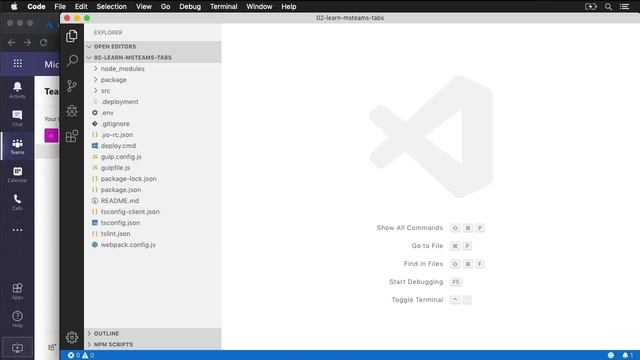This screenshot has width=640, height=360.
Task: Open Calendar in Teams sidebar
Action: (17, 174)
